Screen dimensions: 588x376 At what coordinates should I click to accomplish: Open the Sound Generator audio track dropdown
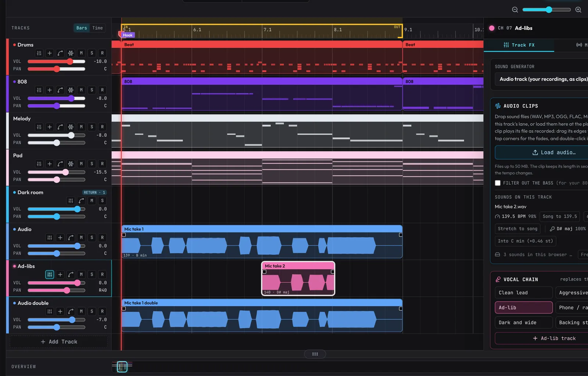point(542,79)
